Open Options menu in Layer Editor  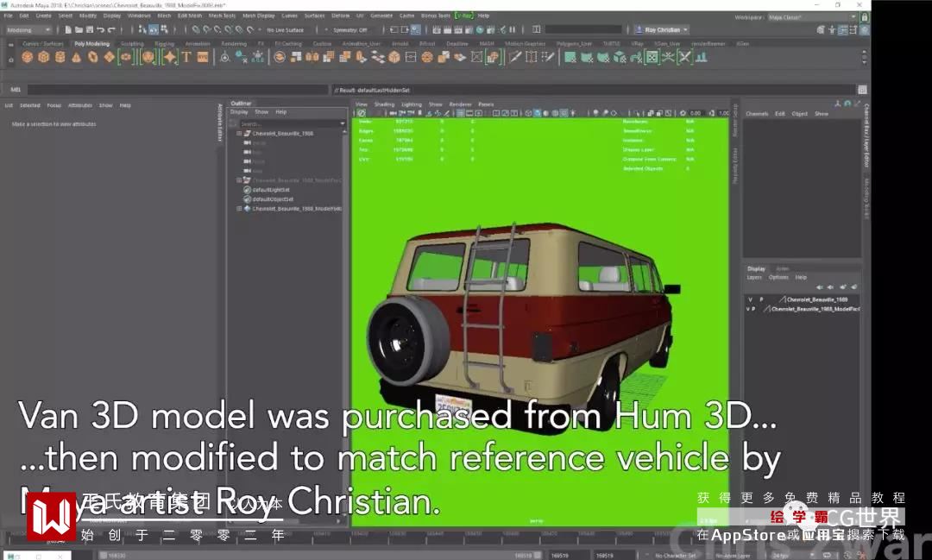point(778,278)
